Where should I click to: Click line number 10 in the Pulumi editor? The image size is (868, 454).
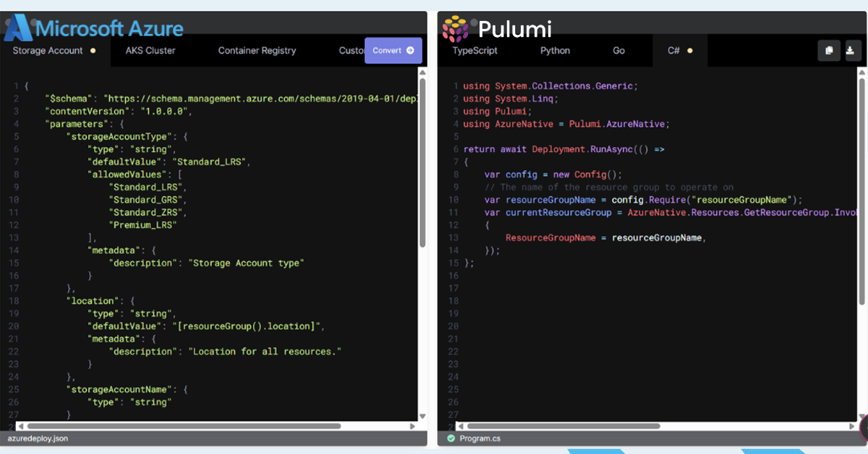click(x=453, y=200)
